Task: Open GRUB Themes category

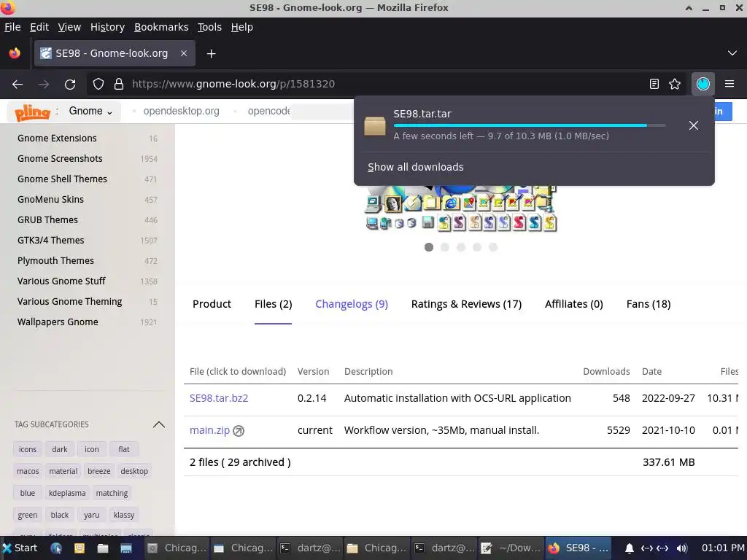Action: pos(47,220)
